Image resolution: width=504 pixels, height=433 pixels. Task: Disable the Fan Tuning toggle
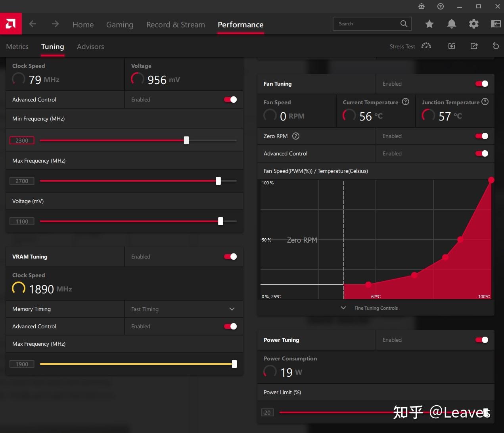[482, 84]
